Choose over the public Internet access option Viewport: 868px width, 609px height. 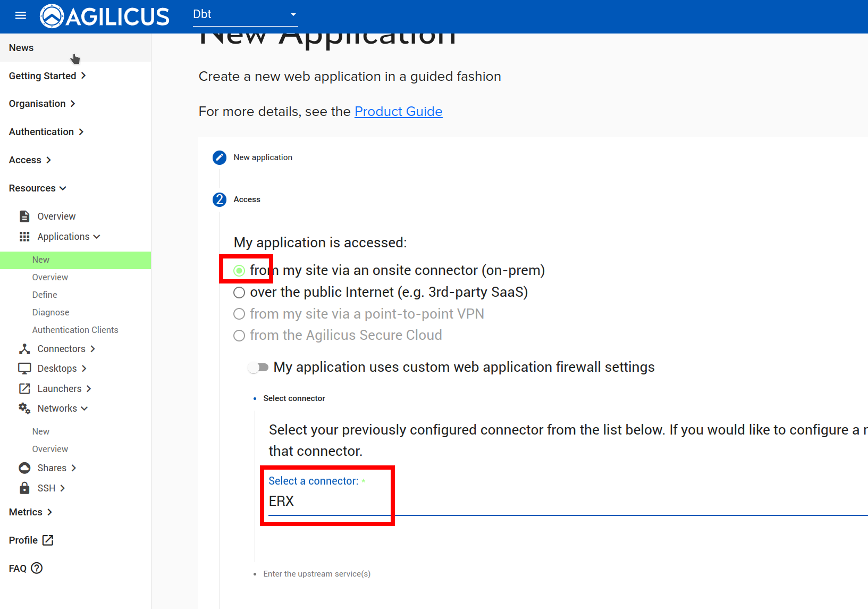click(239, 293)
